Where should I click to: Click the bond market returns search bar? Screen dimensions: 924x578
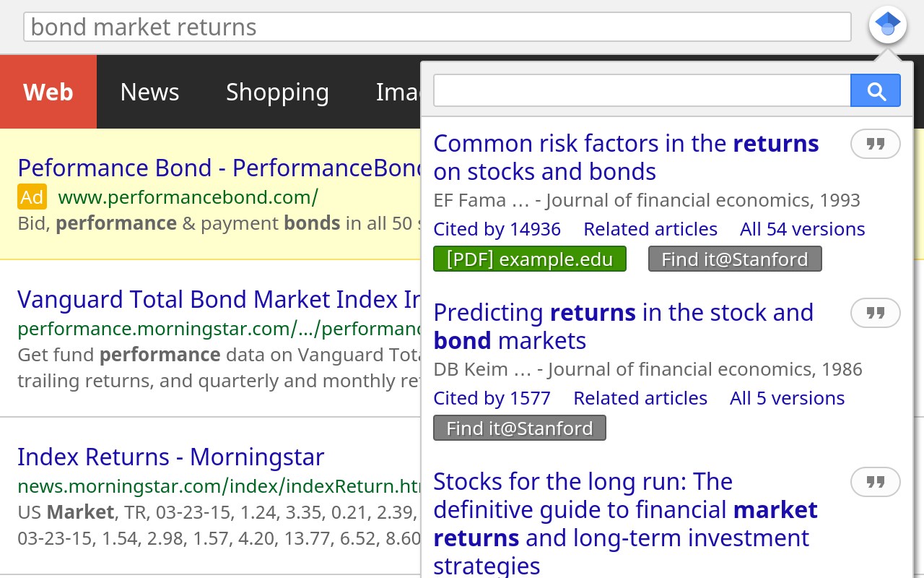click(x=437, y=27)
